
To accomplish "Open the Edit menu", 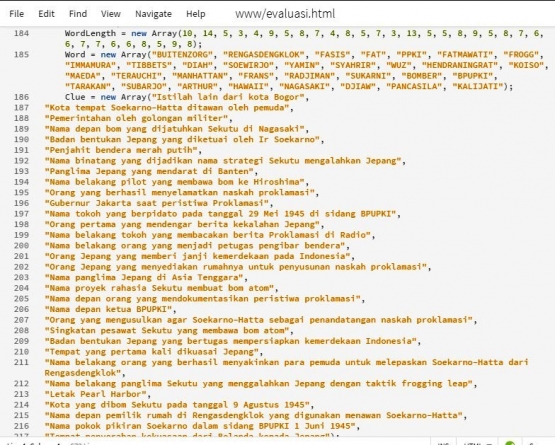I will [x=46, y=14].
